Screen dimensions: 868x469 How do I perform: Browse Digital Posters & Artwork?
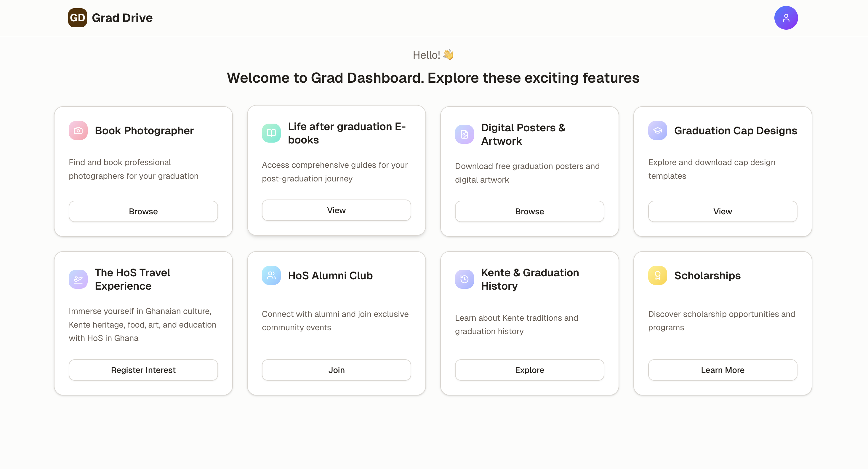point(529,211)
